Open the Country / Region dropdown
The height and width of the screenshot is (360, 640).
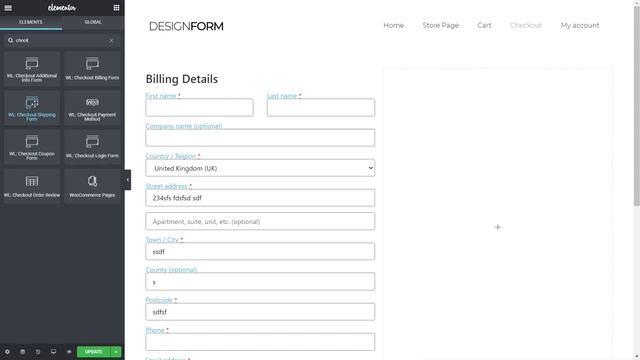pyautogui.click(x=260, y=168)
